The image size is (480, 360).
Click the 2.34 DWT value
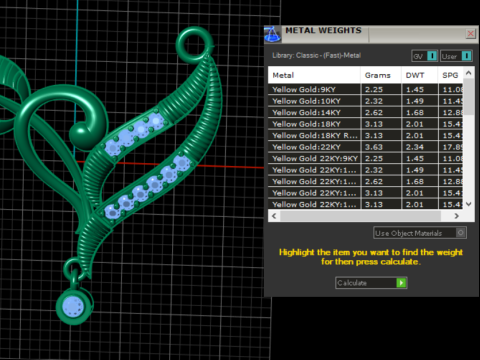[x=415, y=147]
